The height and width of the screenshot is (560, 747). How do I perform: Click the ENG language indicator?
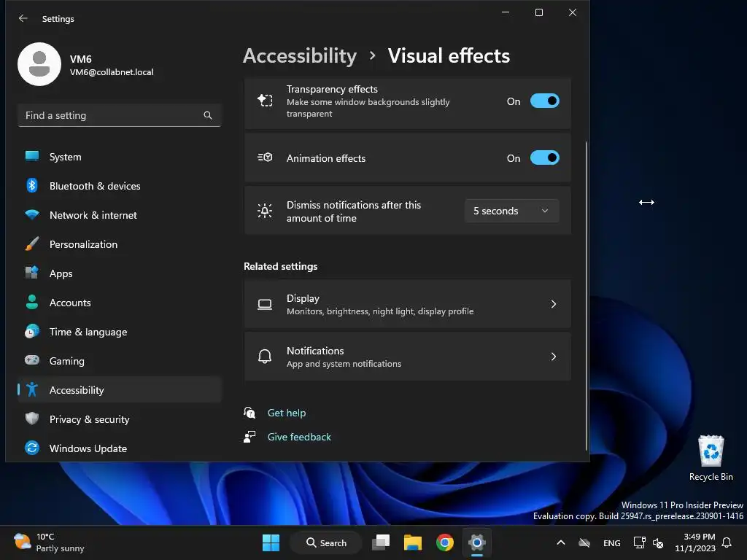(612, 542)
